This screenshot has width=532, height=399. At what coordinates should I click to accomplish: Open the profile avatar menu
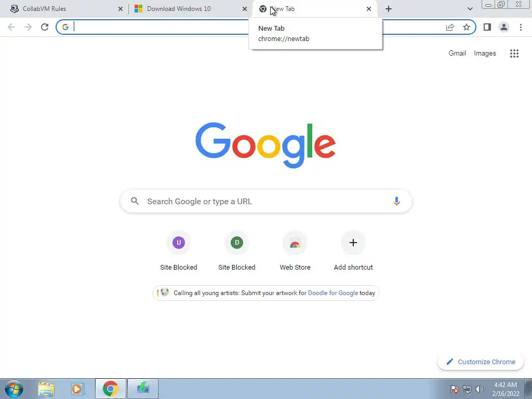(504, 27)
